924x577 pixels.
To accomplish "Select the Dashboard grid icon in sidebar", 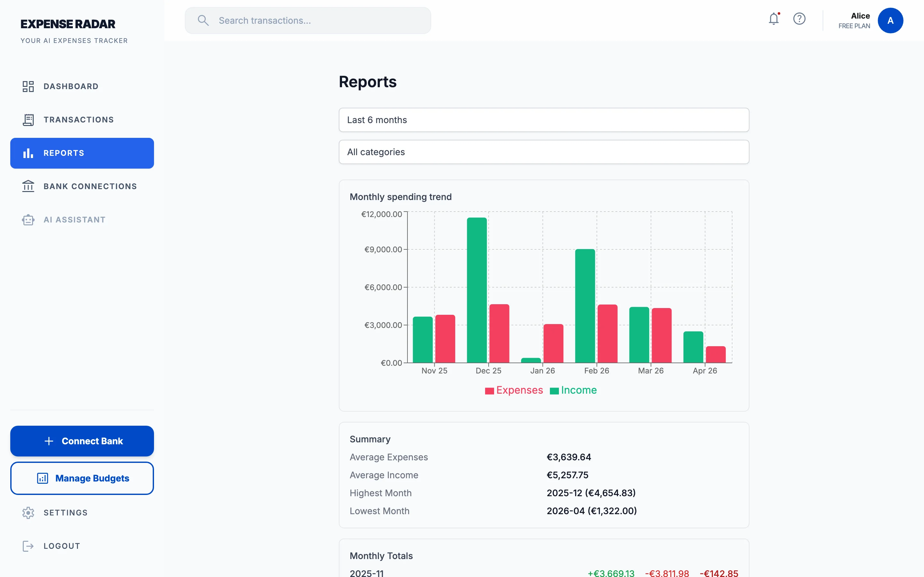I will pos(28,86).
